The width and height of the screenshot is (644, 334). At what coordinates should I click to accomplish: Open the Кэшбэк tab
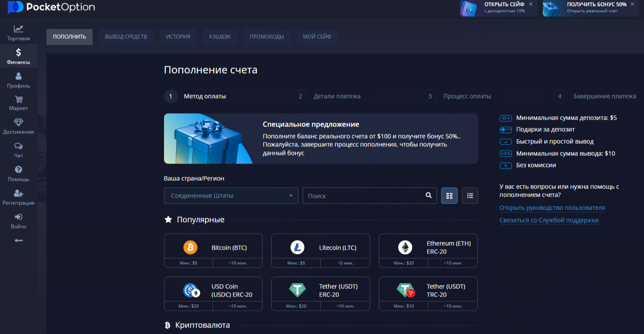pyautogui.click(x=220, y=37)
